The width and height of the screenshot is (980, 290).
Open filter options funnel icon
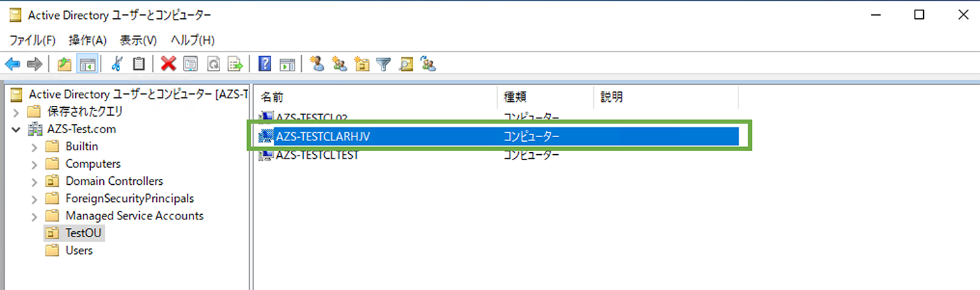[384, 63]
